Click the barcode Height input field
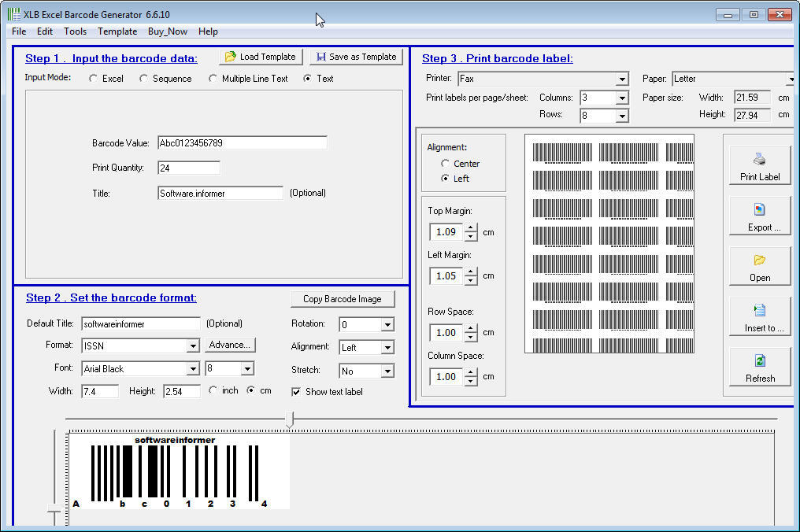 click(x=182, y=391)
